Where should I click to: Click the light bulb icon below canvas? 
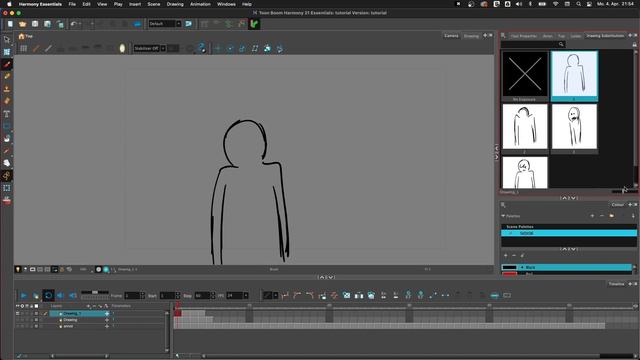click(18, 269)
